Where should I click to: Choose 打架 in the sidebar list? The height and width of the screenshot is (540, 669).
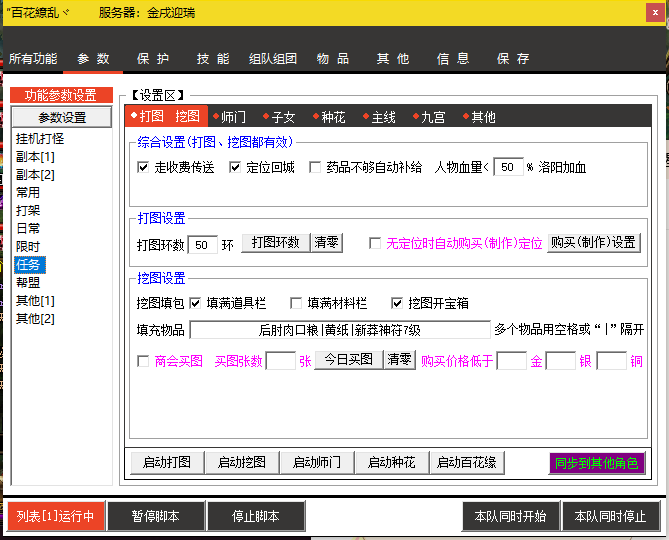(x=28, y=210)
